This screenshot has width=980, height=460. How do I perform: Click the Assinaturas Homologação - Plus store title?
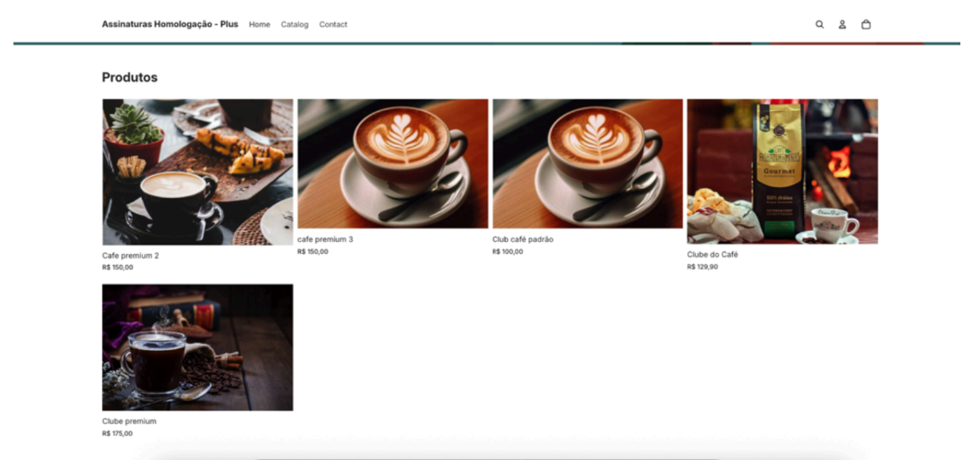(169, 24)
